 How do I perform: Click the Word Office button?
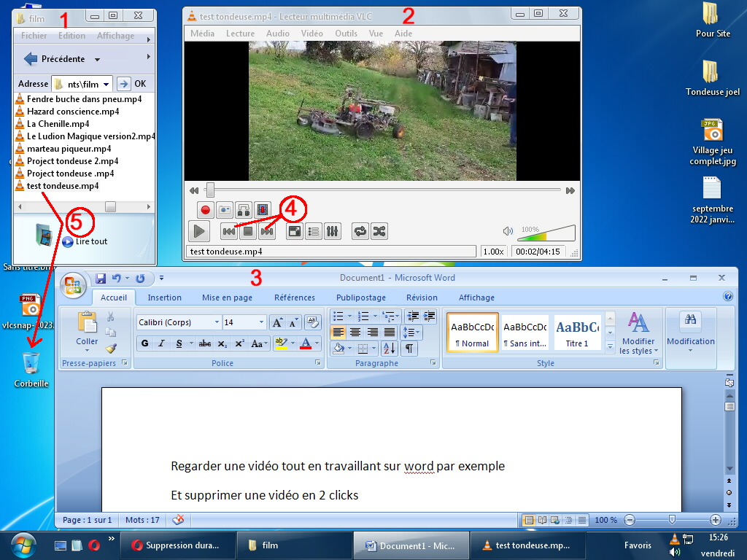click(73, 285)
